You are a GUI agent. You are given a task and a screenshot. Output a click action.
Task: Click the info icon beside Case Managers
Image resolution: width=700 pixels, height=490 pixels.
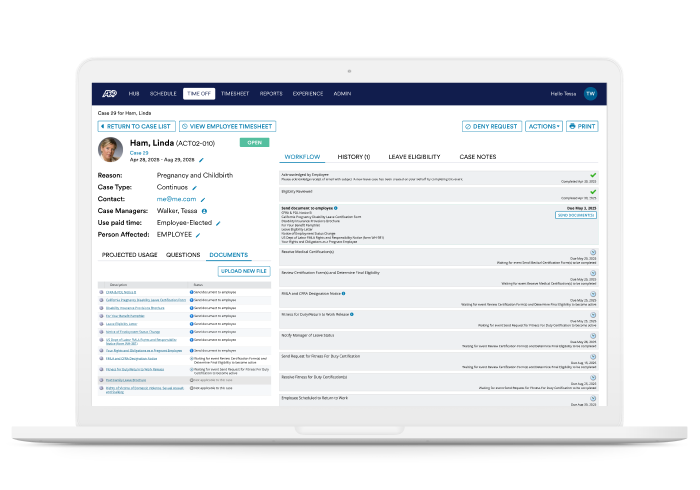(x=204, y=211)
